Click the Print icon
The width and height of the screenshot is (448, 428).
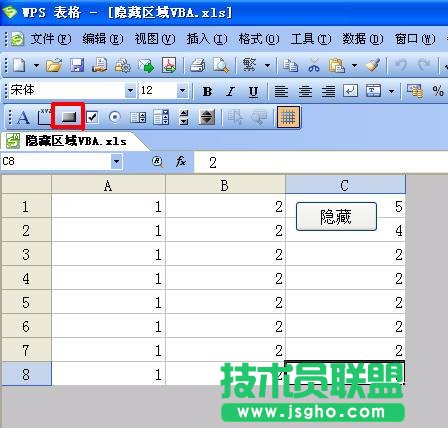point(198,65)
